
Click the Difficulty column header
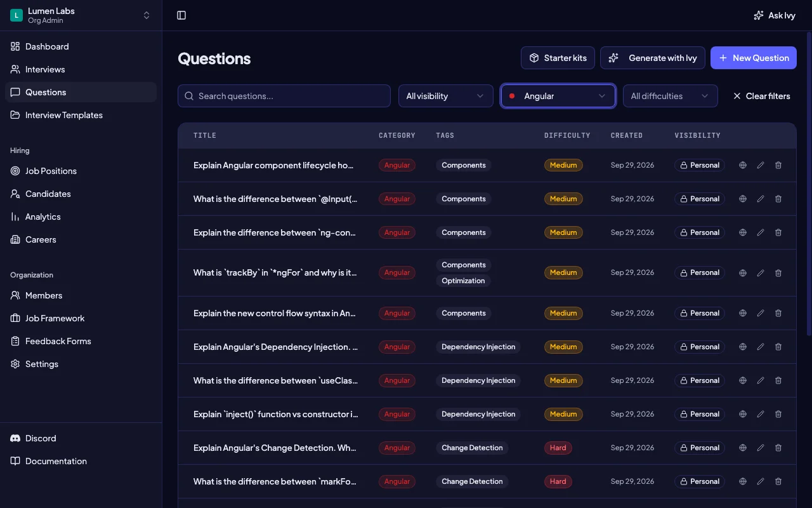[567, 135]
